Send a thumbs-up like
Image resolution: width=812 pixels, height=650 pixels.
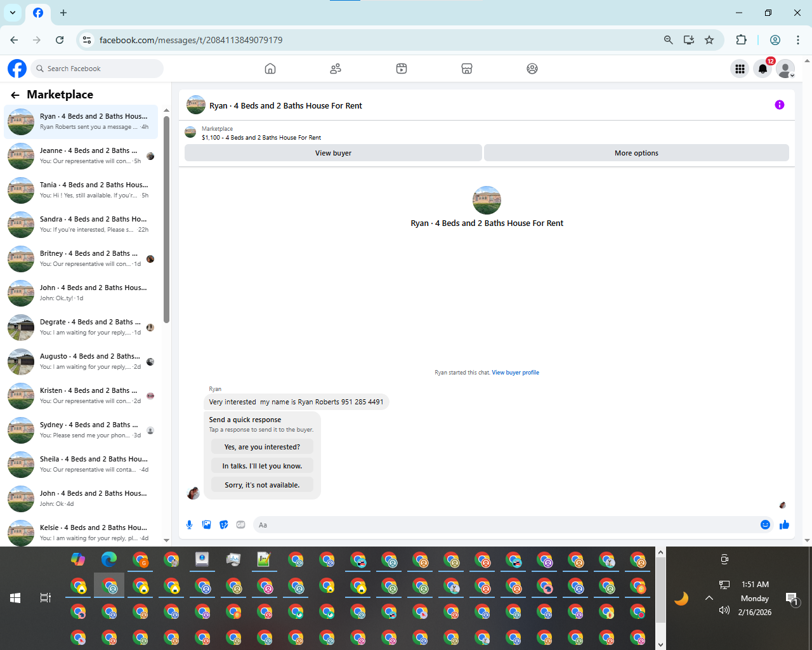point(784,524)
